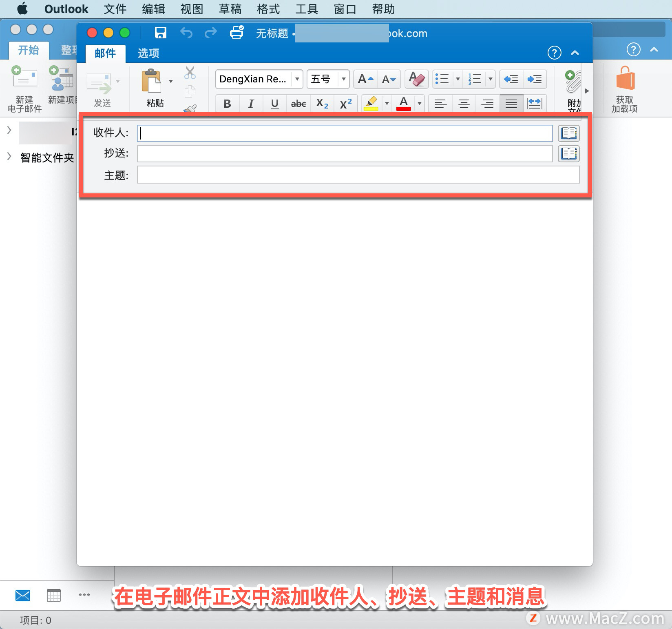
Task: Decrease indent
Action: tap(511, 79)
